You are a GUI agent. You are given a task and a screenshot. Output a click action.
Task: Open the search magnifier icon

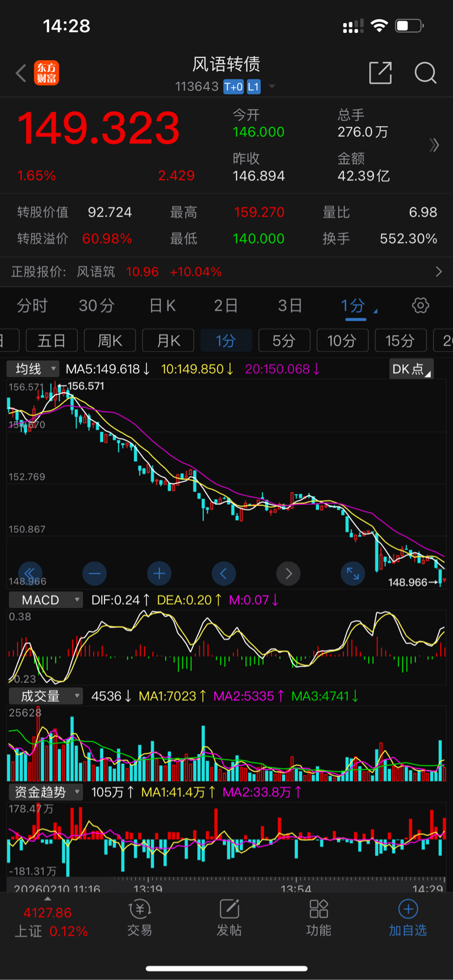click(425, 73)
